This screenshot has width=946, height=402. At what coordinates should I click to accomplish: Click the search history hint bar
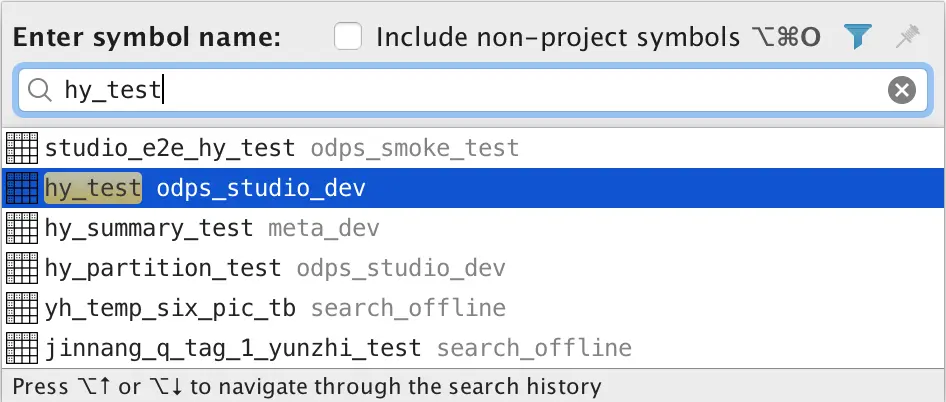(x=308, y=386)
